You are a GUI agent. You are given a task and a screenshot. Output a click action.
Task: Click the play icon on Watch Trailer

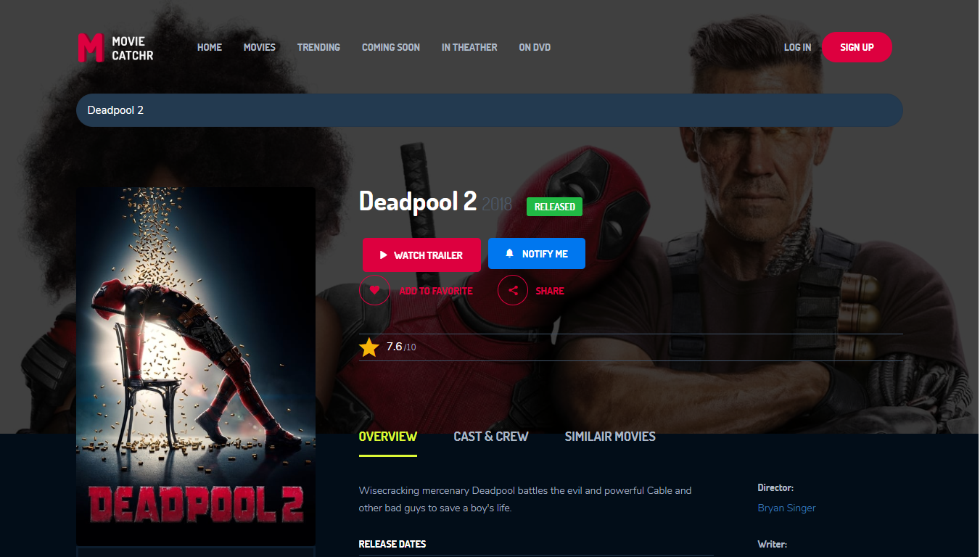[384, 255]
